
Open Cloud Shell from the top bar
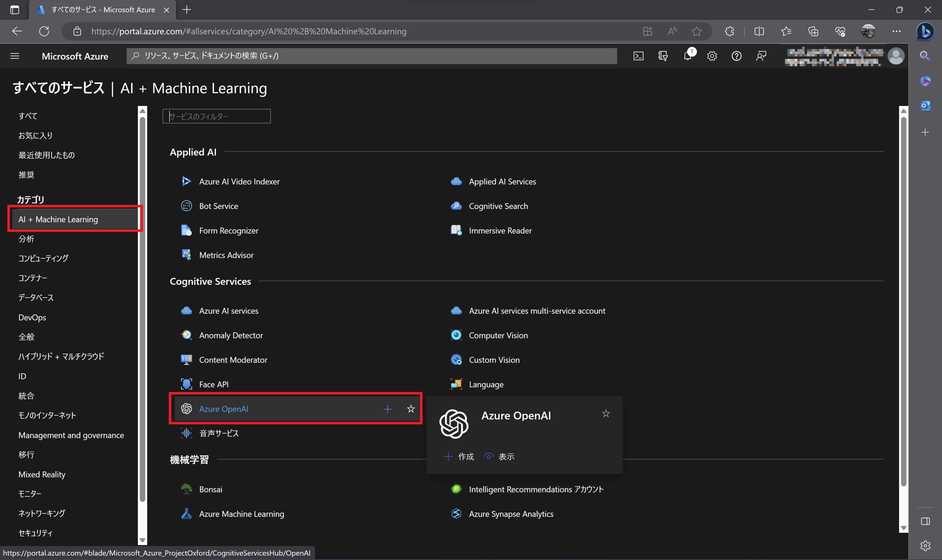pyautogui.click(x=638, y=56)
